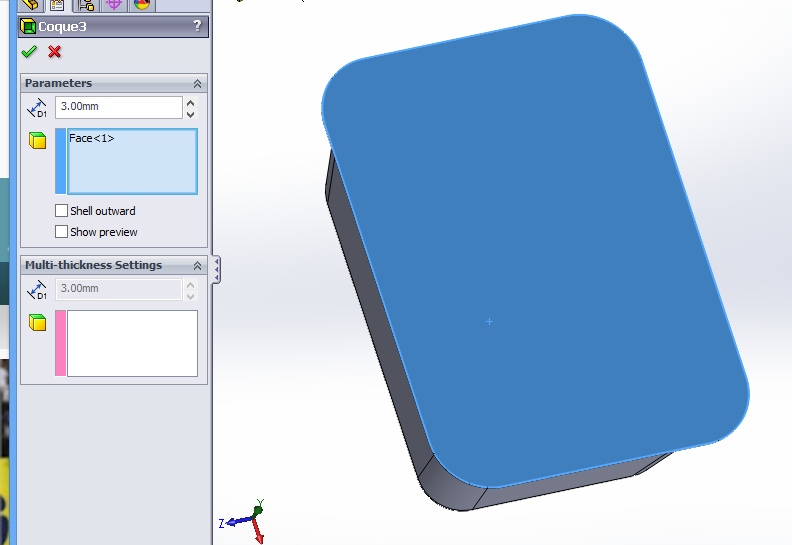This screenshot has height=545, width=792.
Task: Click the multi-thickness faces cube icon
Action: [38, 322]
